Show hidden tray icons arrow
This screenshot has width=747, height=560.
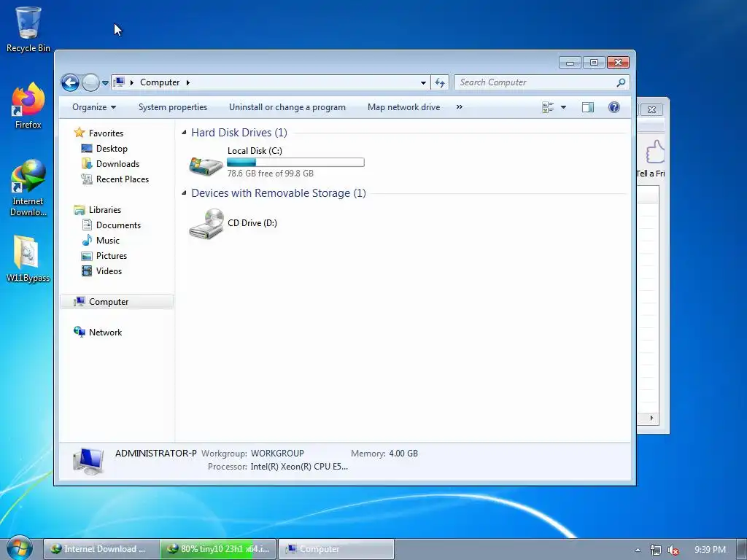[638, 550]
